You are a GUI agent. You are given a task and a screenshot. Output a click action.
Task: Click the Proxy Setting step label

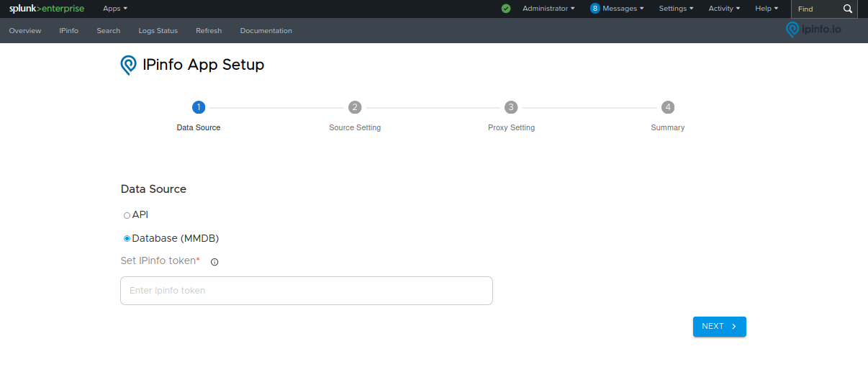click(511, 127)
